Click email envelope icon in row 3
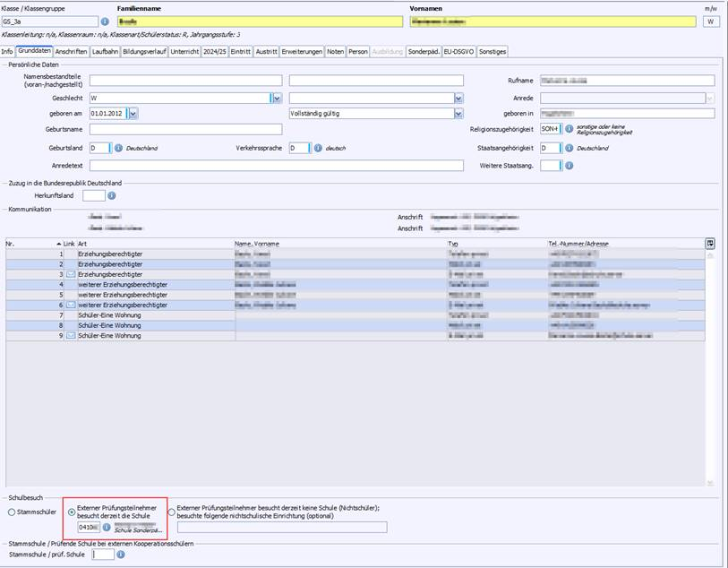Viewport: 728px width, 568px height. pyautogui.click(x=70, y=274)
